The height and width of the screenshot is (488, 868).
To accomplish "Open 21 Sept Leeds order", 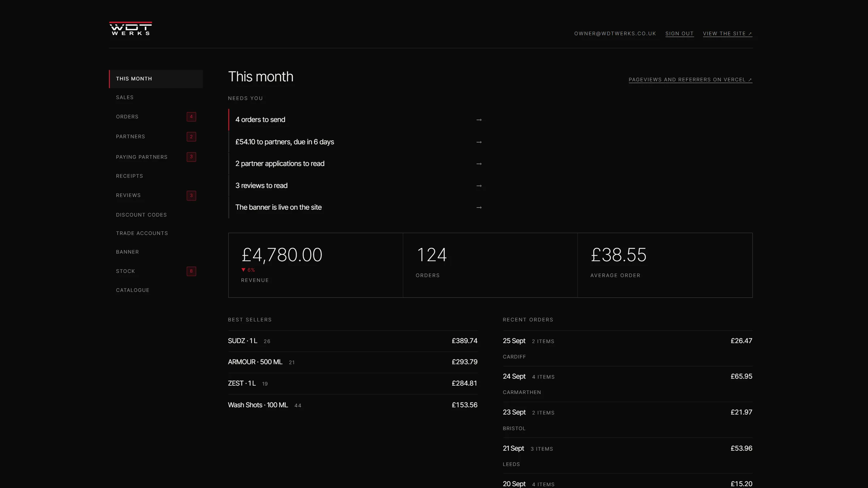I will pyautogui.click(x=627, y=456).
